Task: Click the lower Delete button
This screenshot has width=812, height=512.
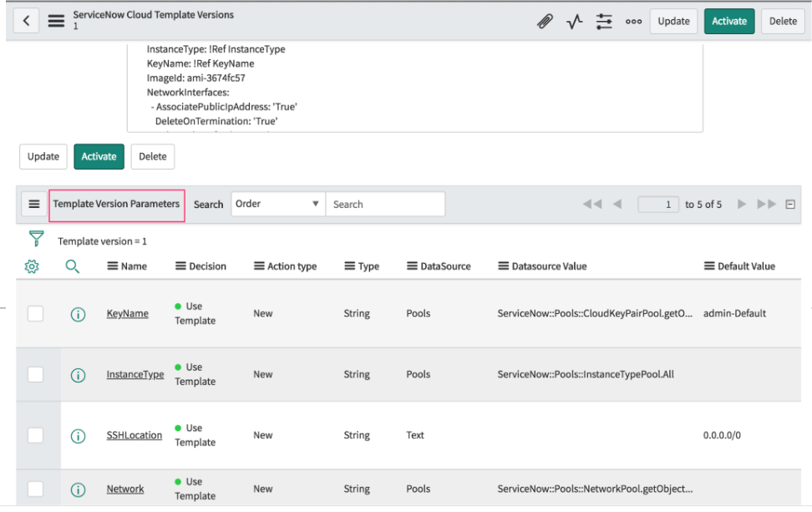Action: [x=153, y=156]
